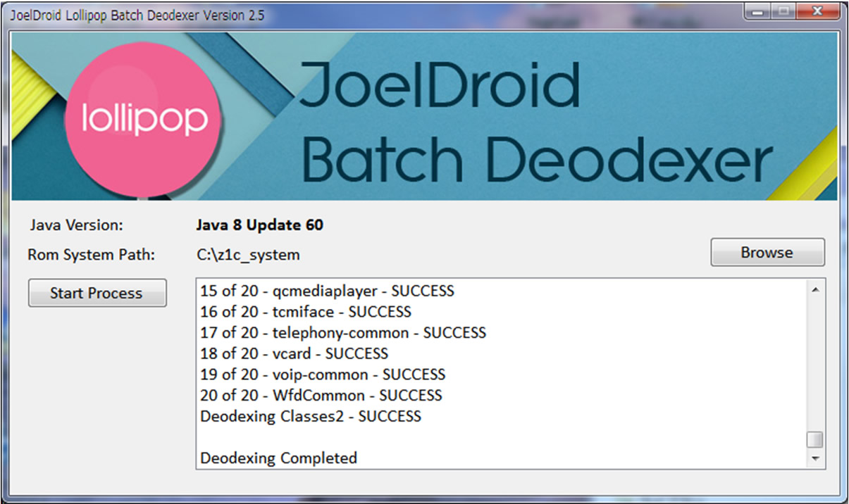Image resolution: width=849 pixels, height=504 pixels.
Task: Select the '20 of 20 - WfdCommon - SUCCESS' line
Action: [321, 395]
